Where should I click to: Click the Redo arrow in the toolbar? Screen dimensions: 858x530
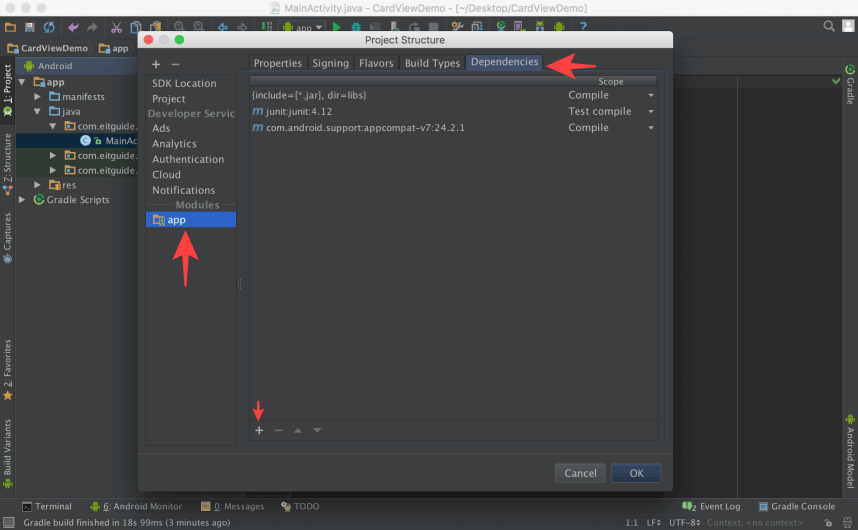[x=92, y=27]
